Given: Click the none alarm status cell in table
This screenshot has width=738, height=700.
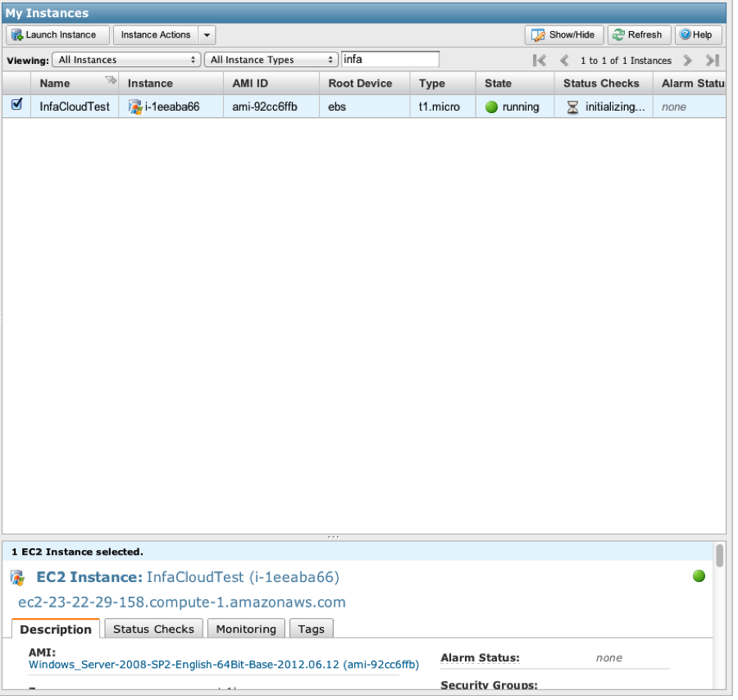Looking at the screenshot, I should [x=674, y=107].
